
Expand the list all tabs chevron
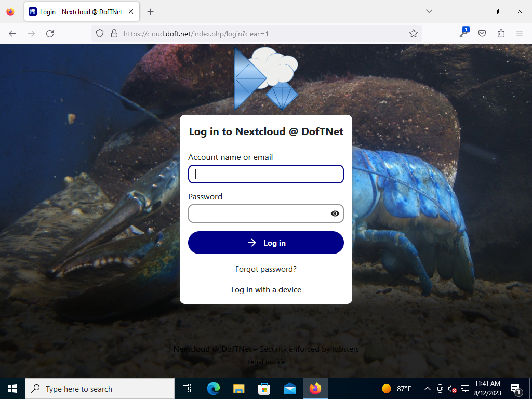[429, 11]
